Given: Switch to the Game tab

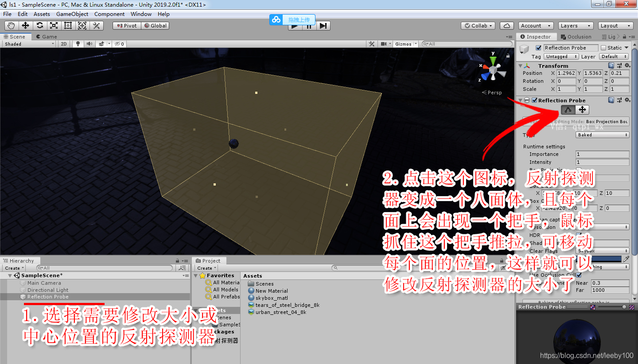Looking at the screenshot, I should coord(47,37).
